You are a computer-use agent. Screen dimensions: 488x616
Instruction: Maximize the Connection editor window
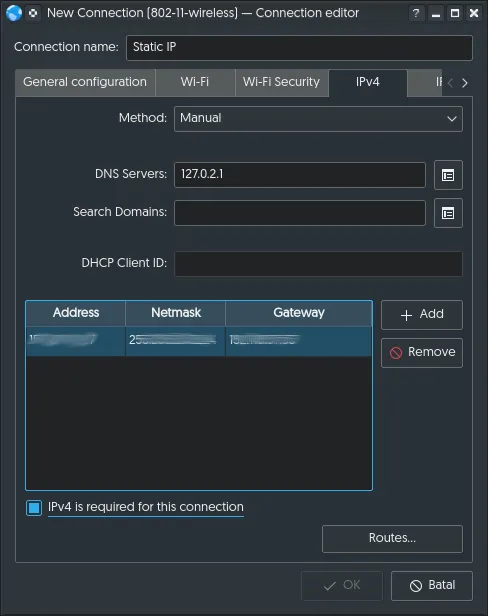click(455, 13)
